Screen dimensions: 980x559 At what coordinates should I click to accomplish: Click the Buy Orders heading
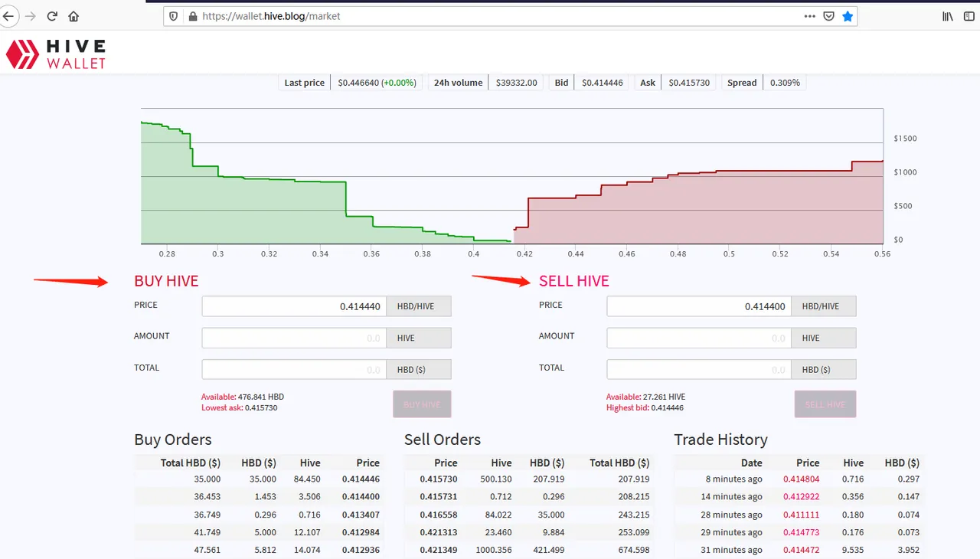click(173, 440)
